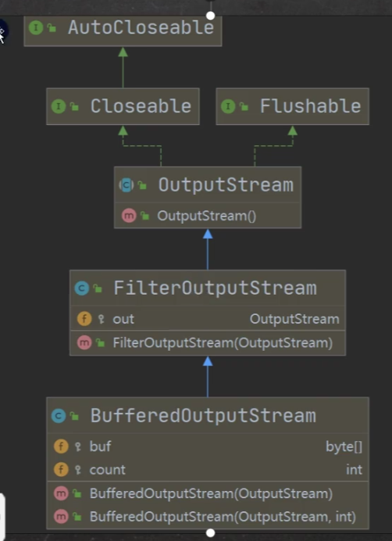The image size is (392, 541).
Task: Select the FilterOutputStream(OutputStream) constructor row
Action: 208,343
